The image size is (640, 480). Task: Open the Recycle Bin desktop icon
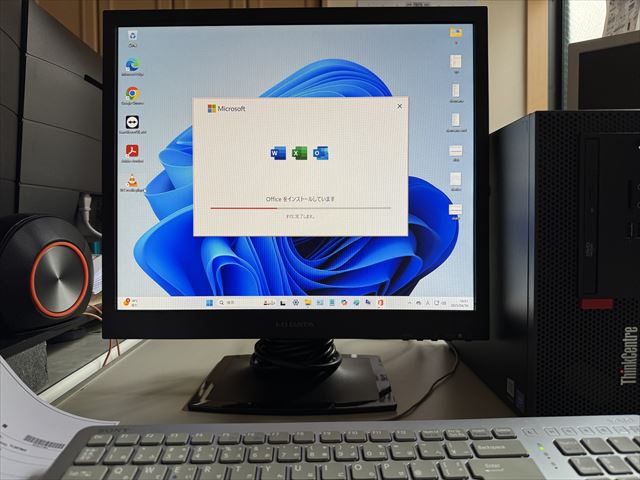point(133,36)
